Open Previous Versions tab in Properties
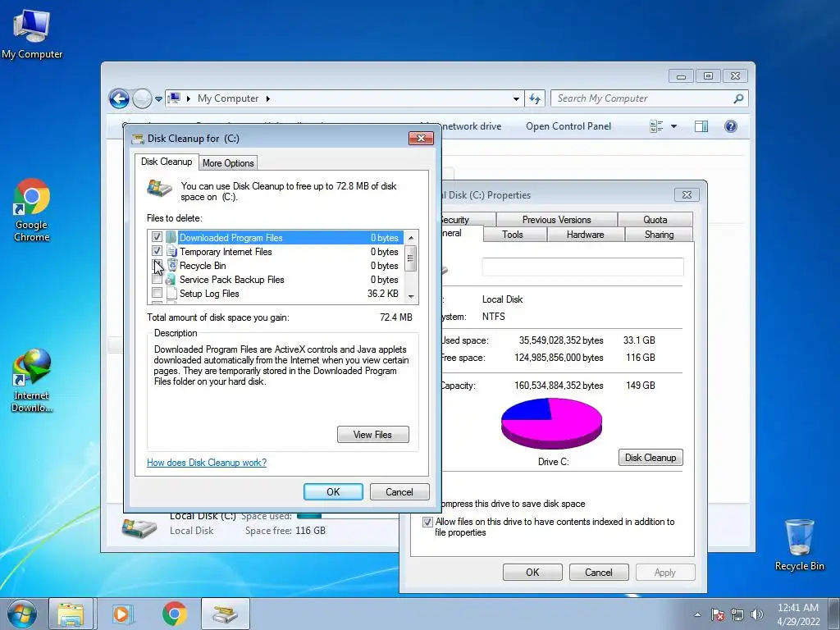840x630 pixels. 557,220
